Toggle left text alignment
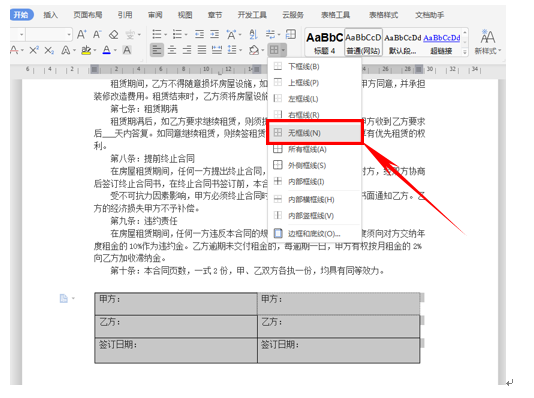Image resolution: width=534 pixels, height=398 pixels. pyautogui.click(x=157, y=50)
